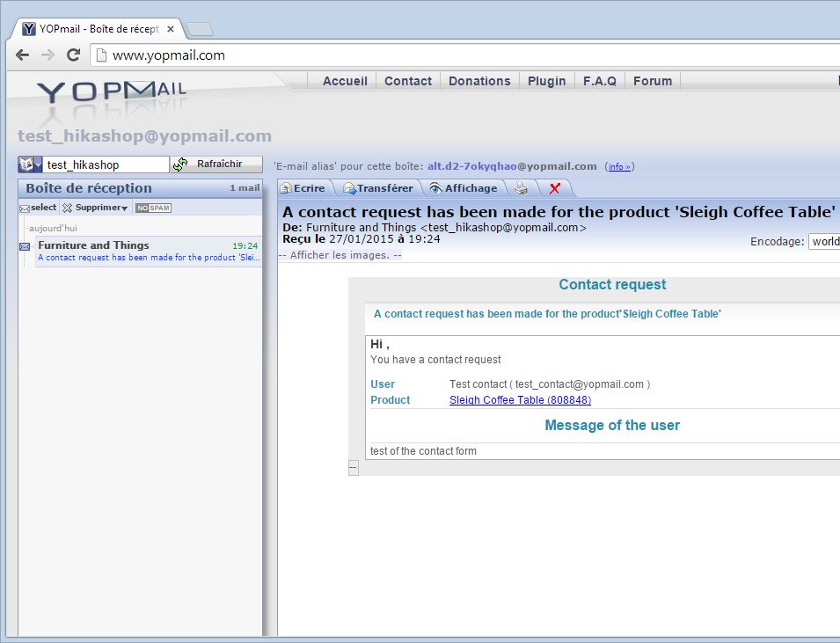Click the small minus collapse box below message

(x=353, y=468)
